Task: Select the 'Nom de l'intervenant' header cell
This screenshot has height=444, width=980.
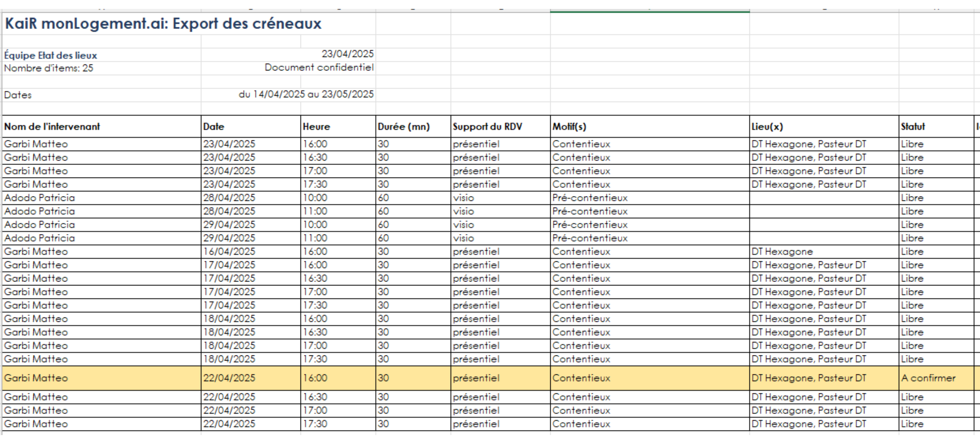Action: 52,126
